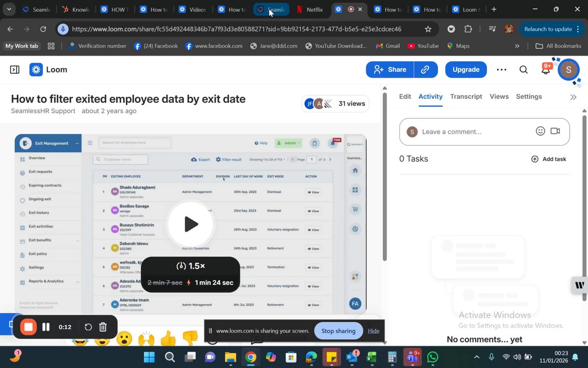Click Relaunch to update
The width and height of the screenshot is (588, 368).
tap(548, 29)
